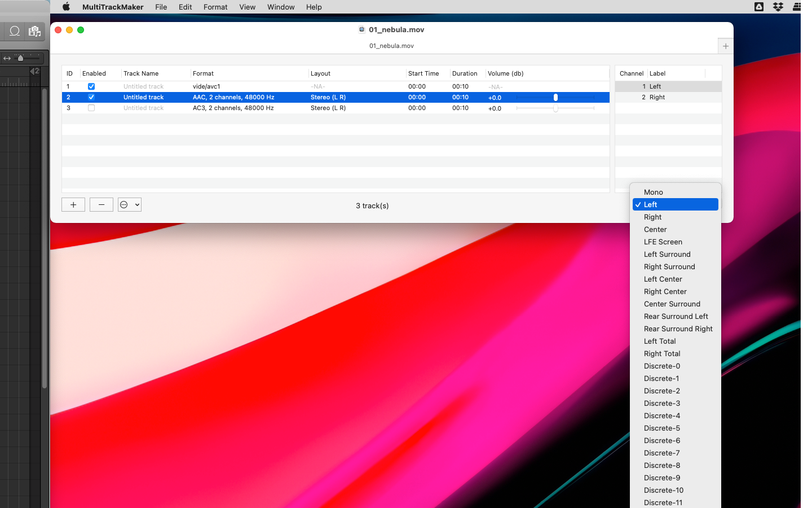Open the Apple menu
The image size is (812, 508).
[66, 7]
